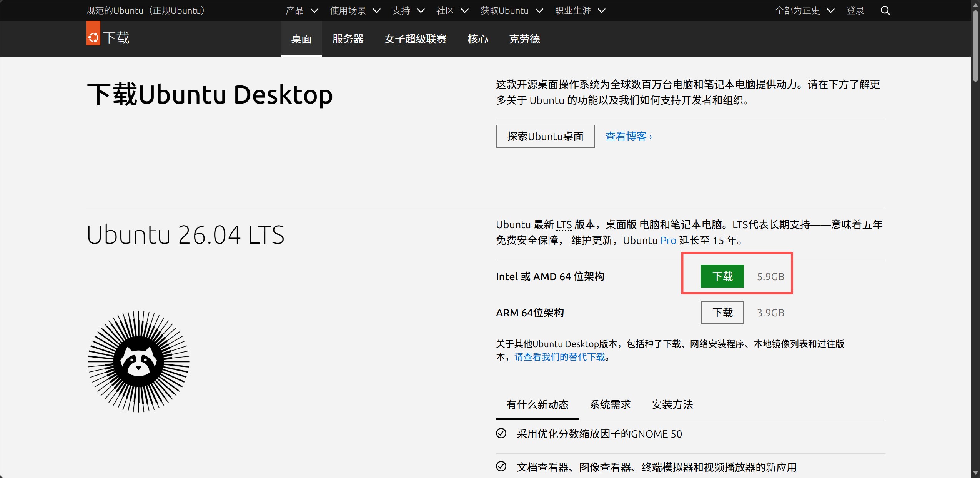980x478 pixels.
Task: Open the 克劳德 navigation tab
Action: coord(524,39)
